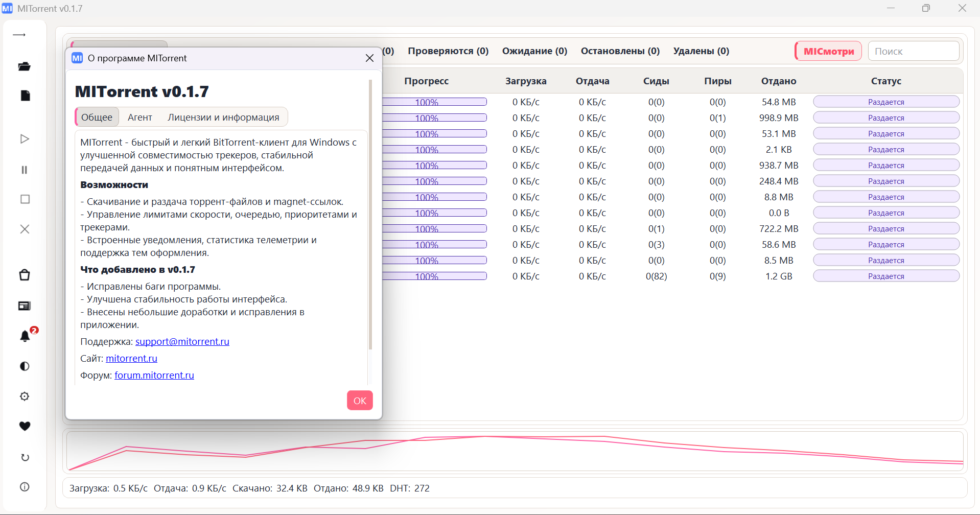980x515 pixels.
Task: Focus the Поиск search field
Action: [913, 51]
